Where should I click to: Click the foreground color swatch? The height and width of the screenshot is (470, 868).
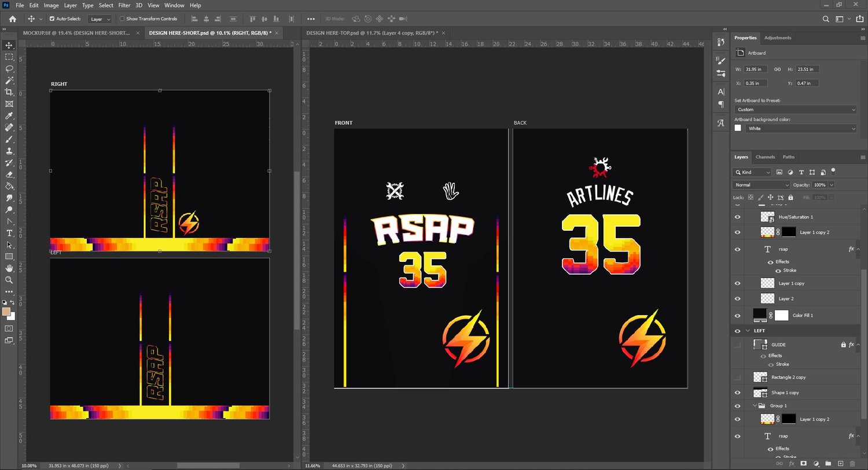6,312
